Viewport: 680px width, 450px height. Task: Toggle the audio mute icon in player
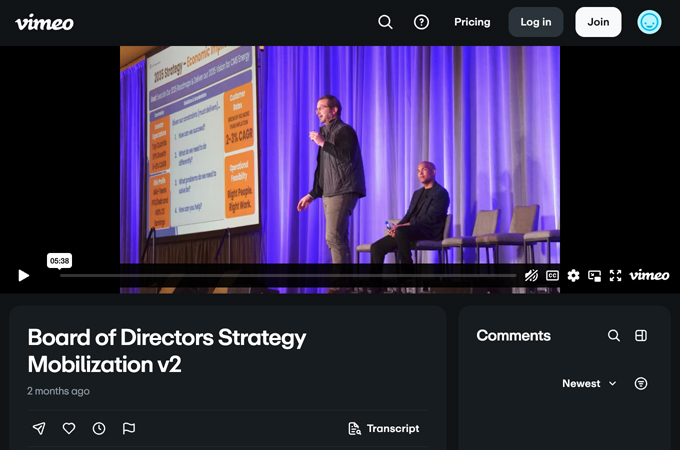pos(531,275)
